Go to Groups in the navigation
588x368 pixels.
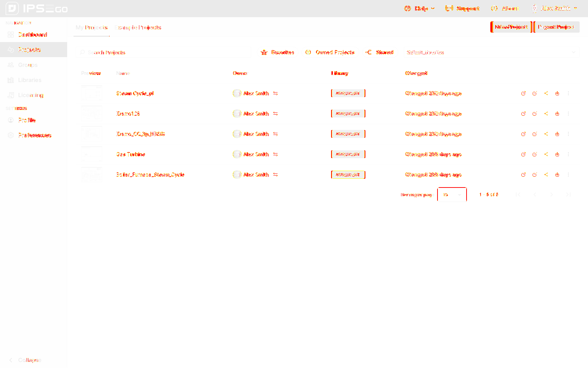pyautogui.click(x=28, y=65)
